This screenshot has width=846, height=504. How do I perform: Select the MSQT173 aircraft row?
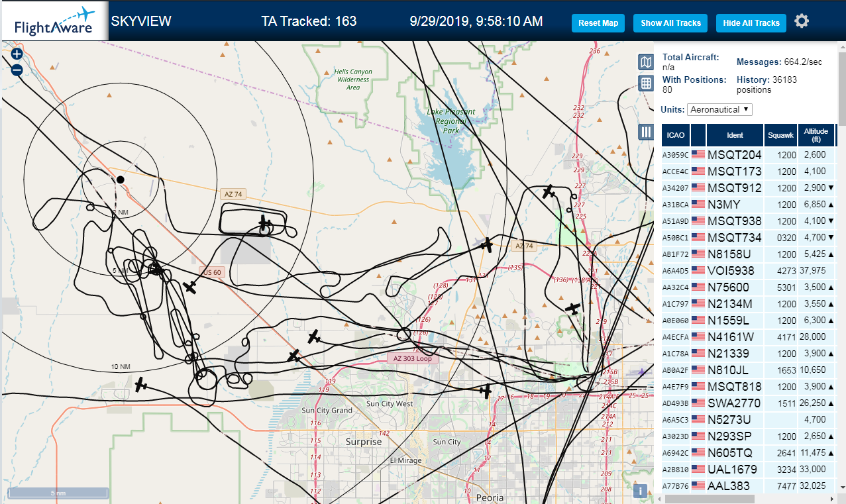749,172
